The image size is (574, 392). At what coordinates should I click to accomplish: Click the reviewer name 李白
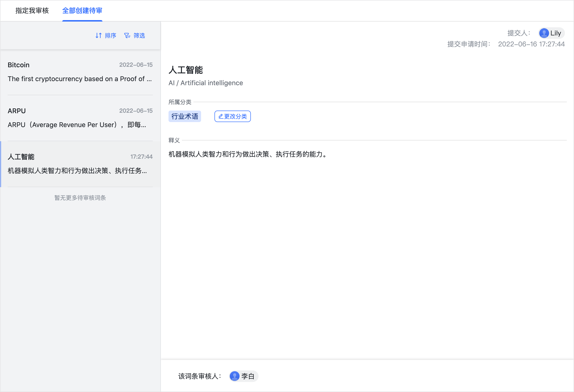pos(248,376)
